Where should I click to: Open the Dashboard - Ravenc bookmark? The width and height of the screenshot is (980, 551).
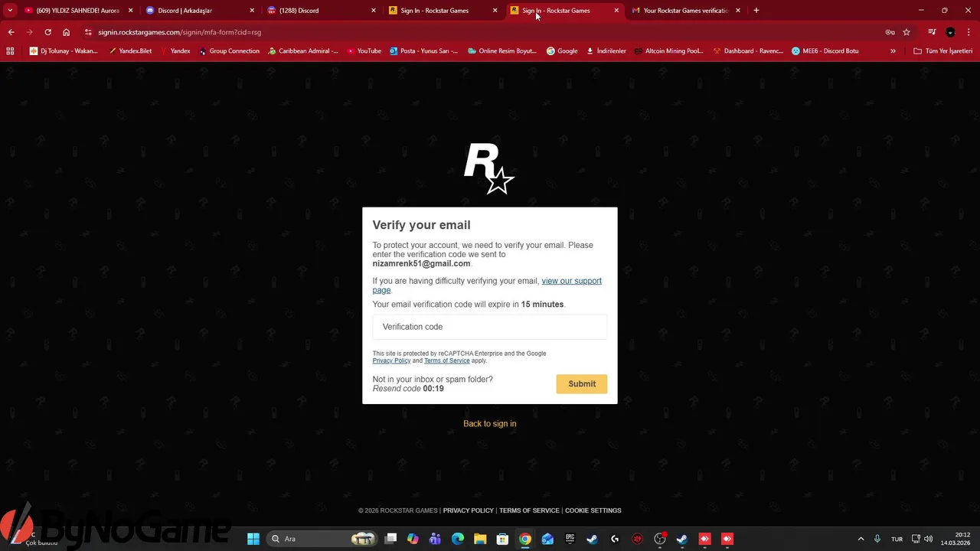(747, 51)
